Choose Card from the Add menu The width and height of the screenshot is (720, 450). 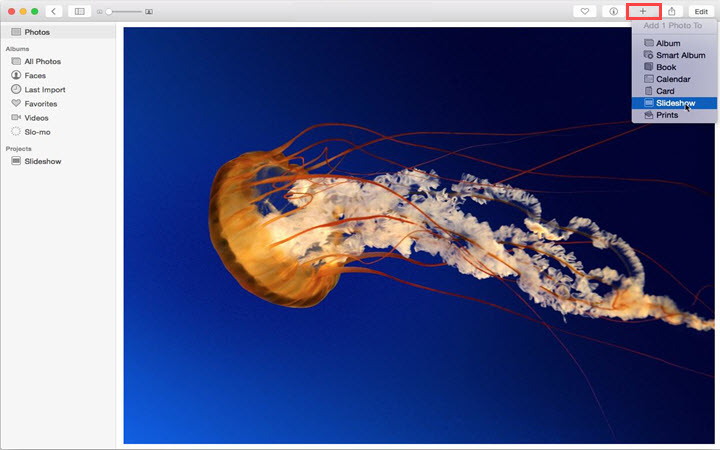[x=674, y=91]
